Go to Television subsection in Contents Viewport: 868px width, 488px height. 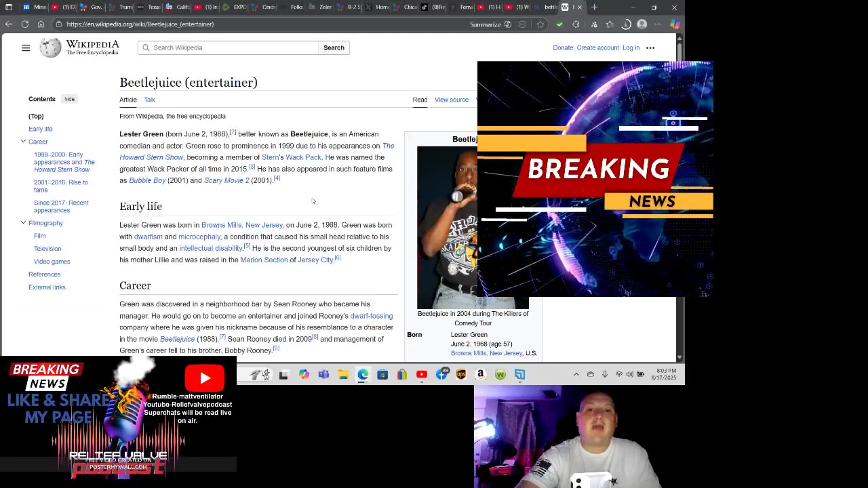point(47,249)
